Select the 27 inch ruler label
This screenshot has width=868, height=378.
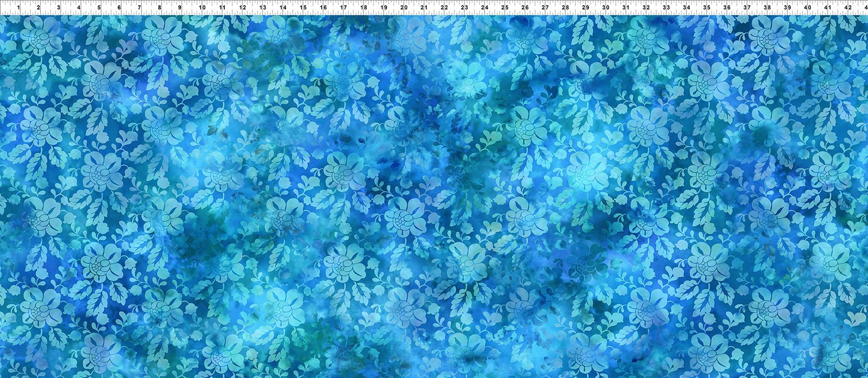pos(545,8)
